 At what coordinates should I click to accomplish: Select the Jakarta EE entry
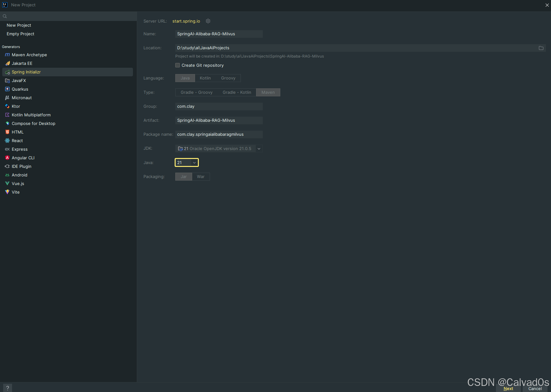(x=67, y=63)
